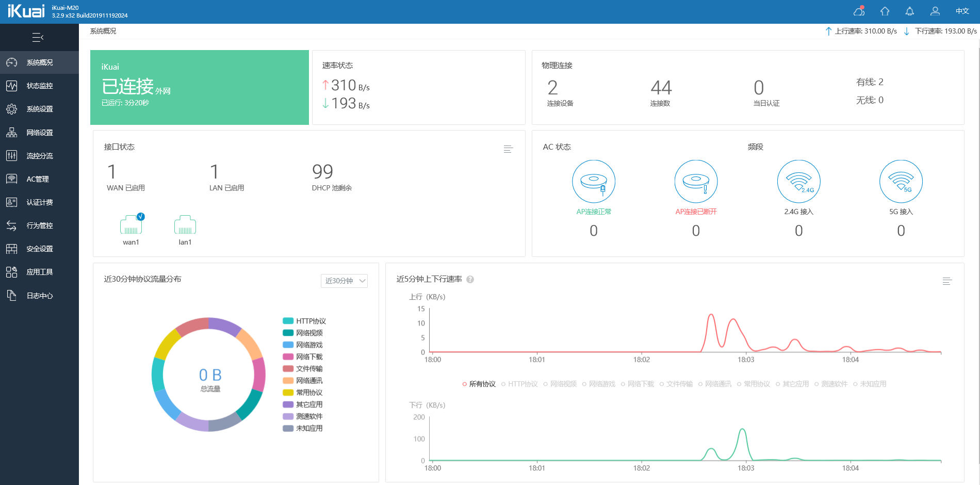Expand the rate chart options menu
Viewport: 980px width, 485px height.
tap(947, 281)
